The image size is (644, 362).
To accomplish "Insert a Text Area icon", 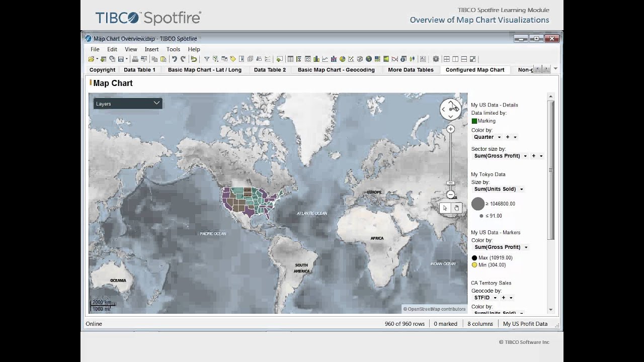I will point(423,59).
